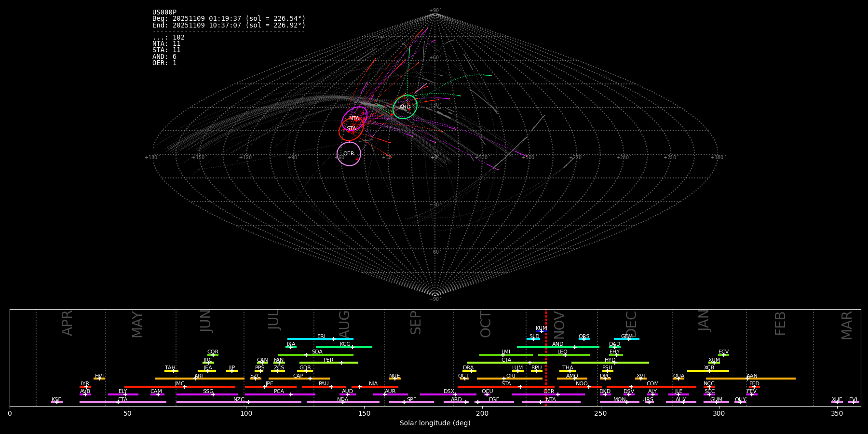The height and width of the screenshot is (434, 868).
Task: Click the +240 longitude label on map
Action: point(623,158)
